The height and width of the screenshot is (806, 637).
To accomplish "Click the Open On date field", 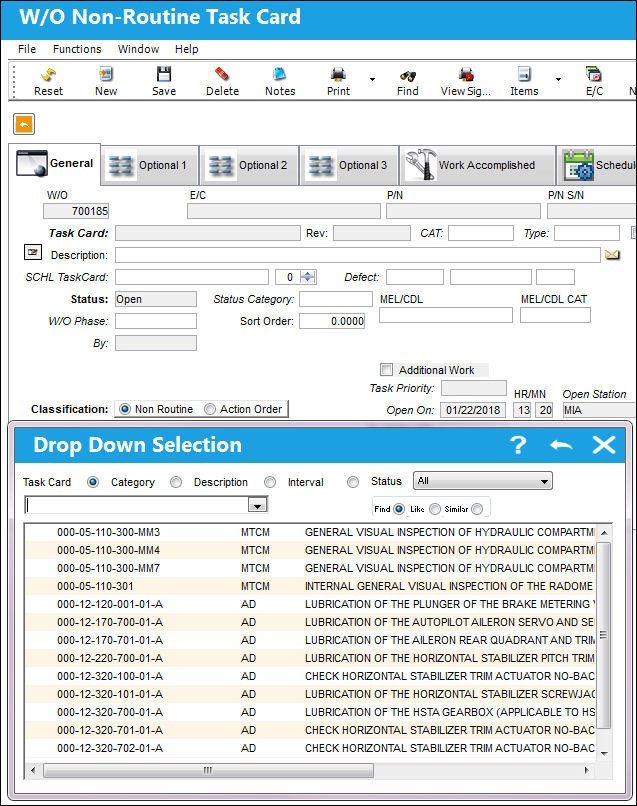I will [472, 410].
